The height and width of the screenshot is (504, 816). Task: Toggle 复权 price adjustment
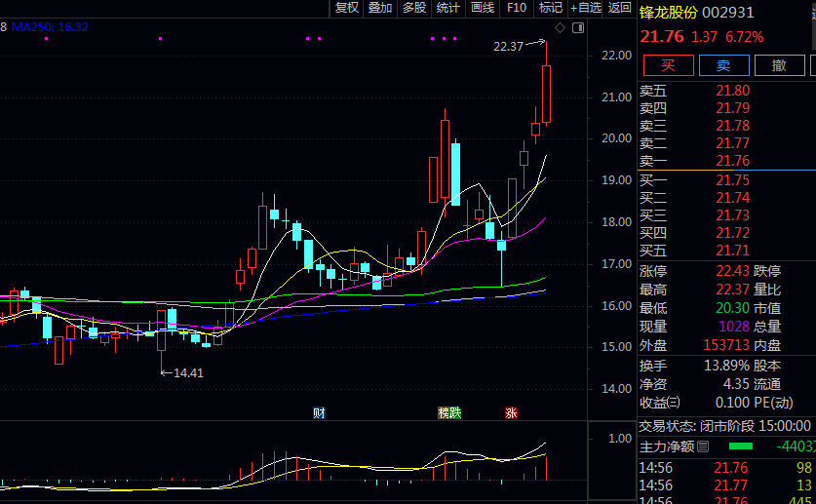347,8
